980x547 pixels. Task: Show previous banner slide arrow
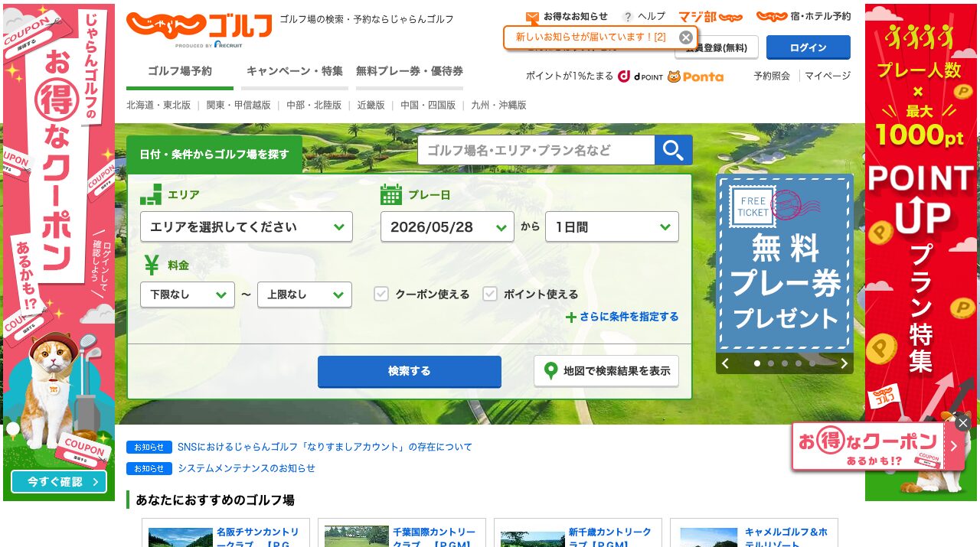coord(725,363)
